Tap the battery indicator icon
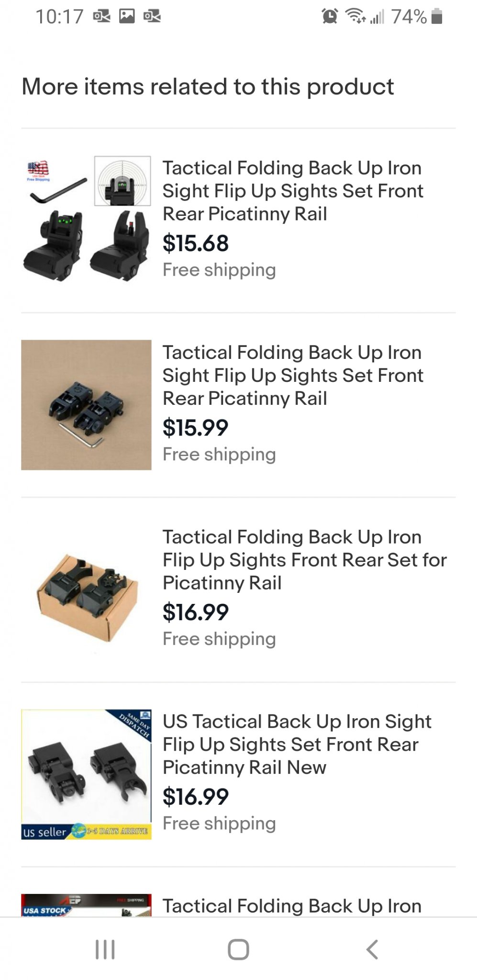Screen dimensions: 477x980 436,17
